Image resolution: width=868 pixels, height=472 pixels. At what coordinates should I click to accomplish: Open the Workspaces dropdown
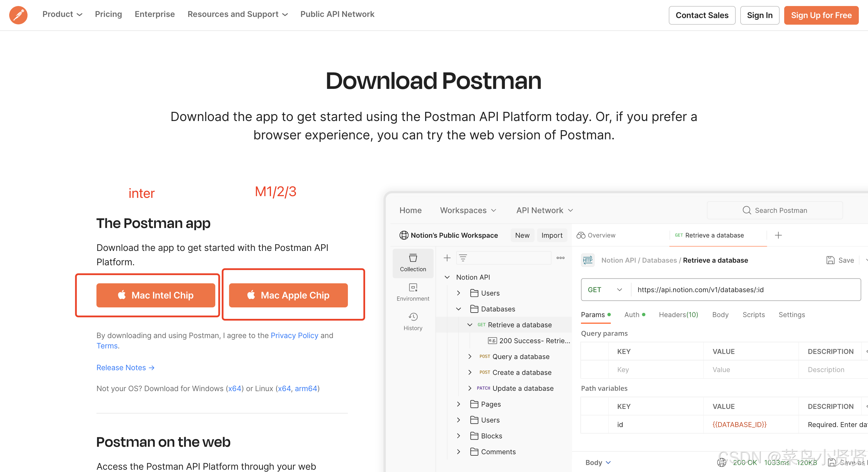click(x=468, y=210)
